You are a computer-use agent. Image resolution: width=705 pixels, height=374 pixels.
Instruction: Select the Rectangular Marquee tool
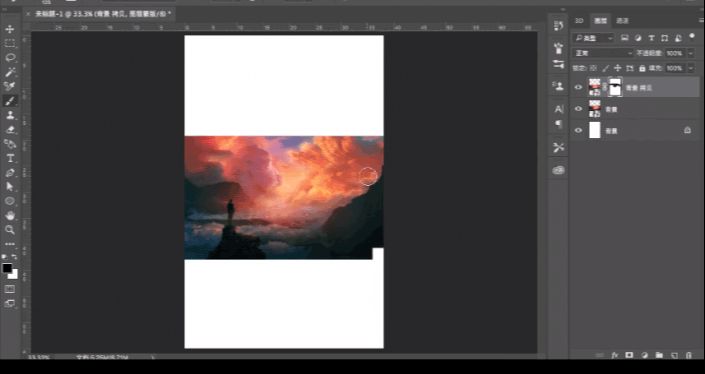(9, 44)
